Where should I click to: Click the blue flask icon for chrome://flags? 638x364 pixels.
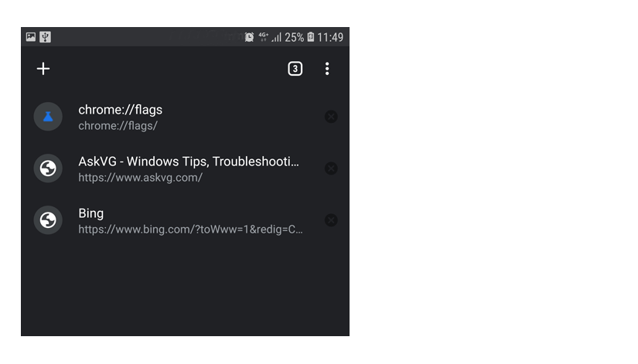click(48, 117)
